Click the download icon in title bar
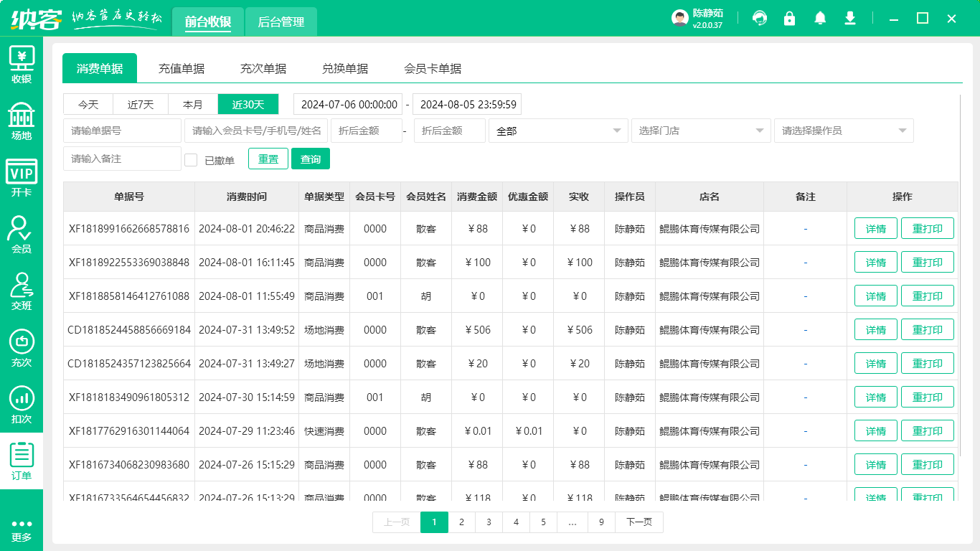Viewport: 980px width, 551px height. click(850, 19)
